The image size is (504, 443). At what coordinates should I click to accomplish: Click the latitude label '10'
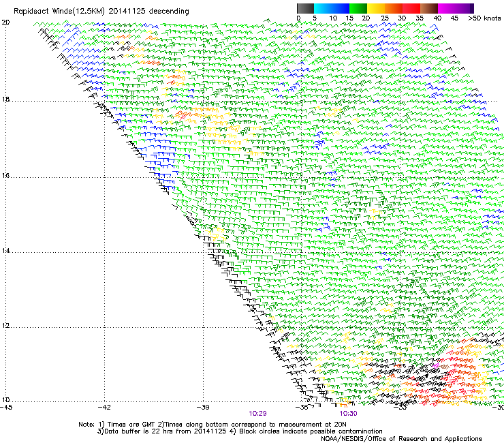coord(5,399)
